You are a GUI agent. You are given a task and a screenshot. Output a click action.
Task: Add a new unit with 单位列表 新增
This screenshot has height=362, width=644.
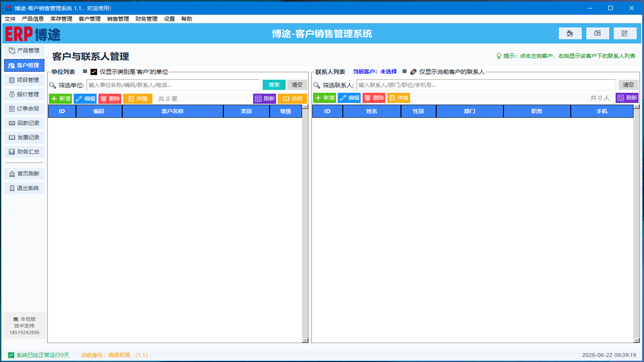coord(60,99)
